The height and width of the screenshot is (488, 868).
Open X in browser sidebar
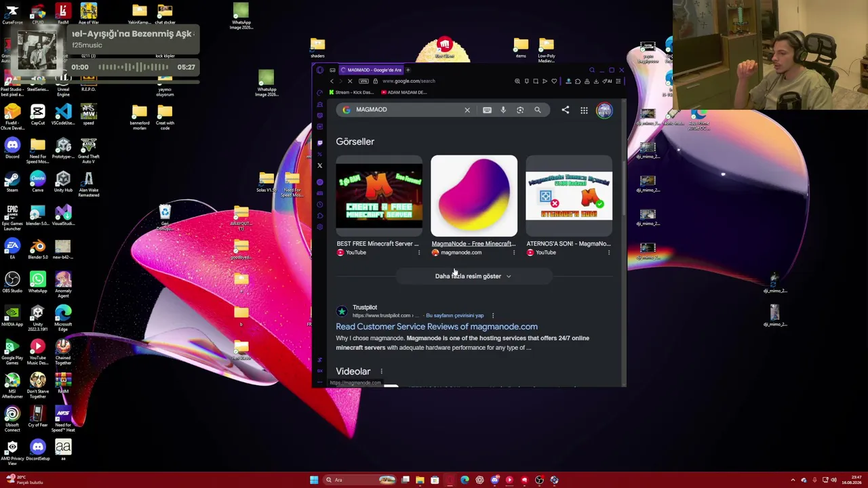pyautogui.click(x=320, y=165)
